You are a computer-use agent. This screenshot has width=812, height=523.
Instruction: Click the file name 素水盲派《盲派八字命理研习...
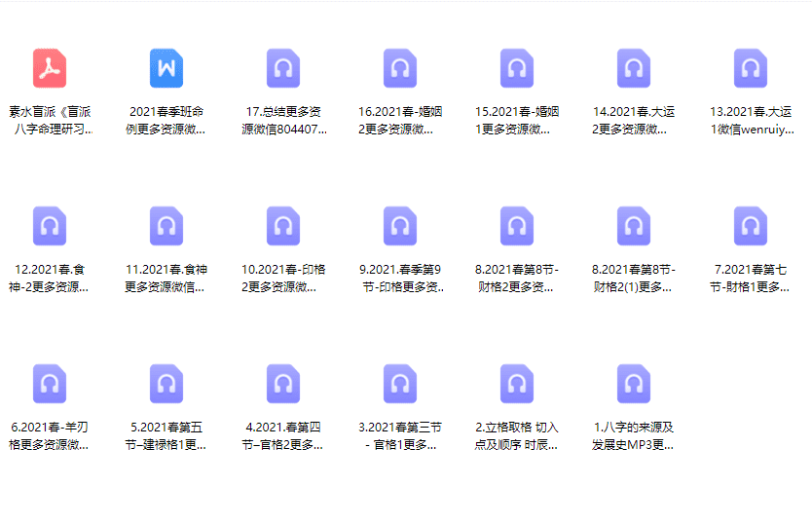pos(51,121)
